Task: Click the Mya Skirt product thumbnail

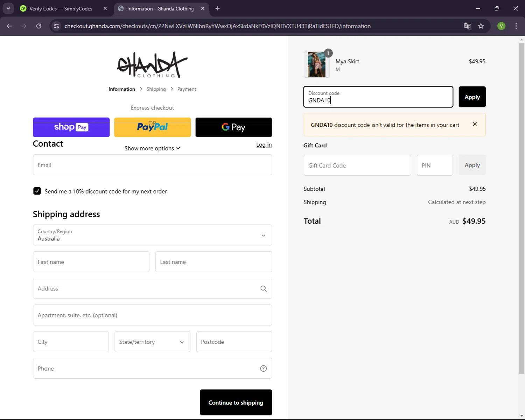Action: pyautogui.click(x=316, y=64)
